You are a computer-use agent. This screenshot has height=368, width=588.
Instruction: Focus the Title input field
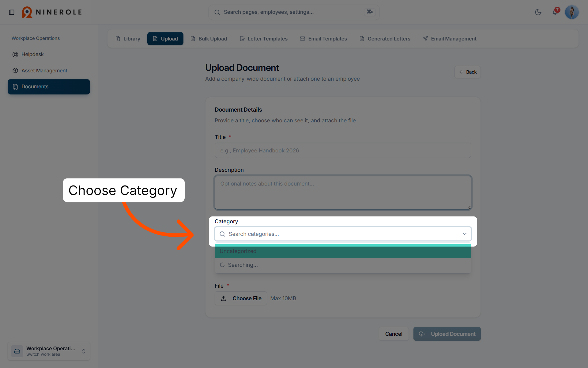tap(343, 151)
